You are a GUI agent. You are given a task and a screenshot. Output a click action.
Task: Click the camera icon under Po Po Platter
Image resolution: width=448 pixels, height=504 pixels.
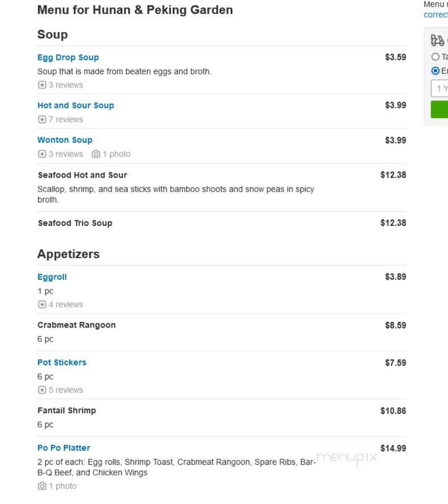pyautogui.click(x=42, y=485)
